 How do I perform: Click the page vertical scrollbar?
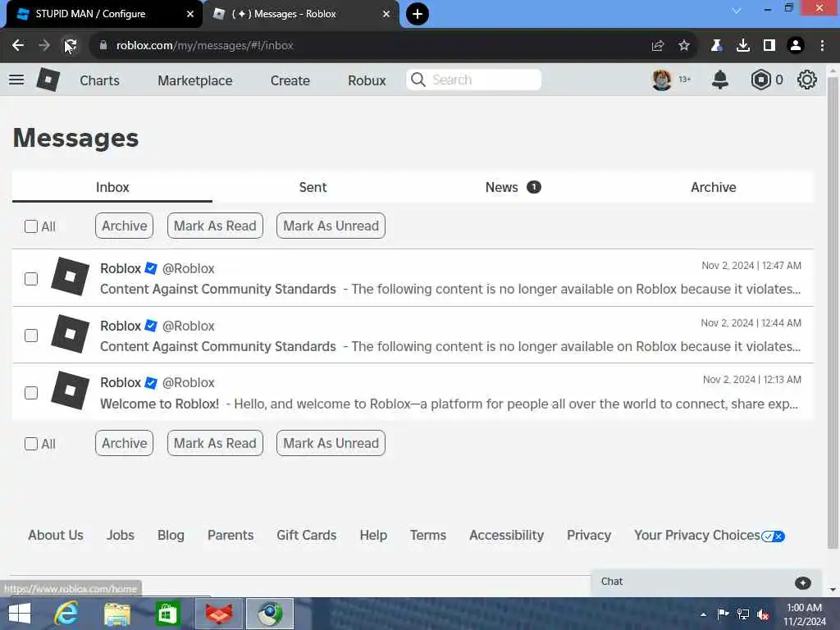pyautogui.click(x=833, y=313)
